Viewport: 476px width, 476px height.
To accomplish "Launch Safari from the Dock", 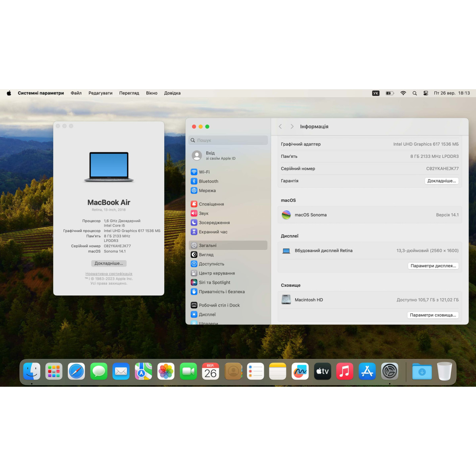I will tap(76, 371).
